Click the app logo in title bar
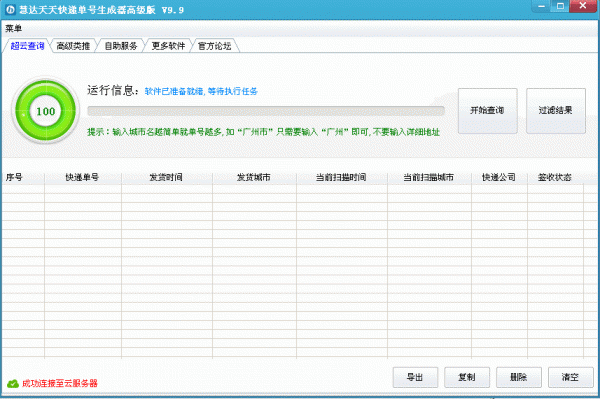600x399 pixels. pyautogui.click(x=10, y=9)
